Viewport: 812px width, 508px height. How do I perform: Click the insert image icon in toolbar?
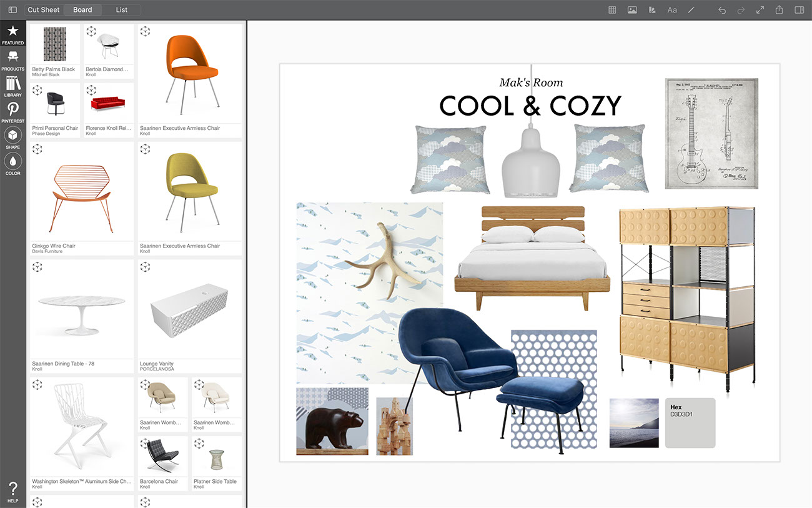click(632, 10)
